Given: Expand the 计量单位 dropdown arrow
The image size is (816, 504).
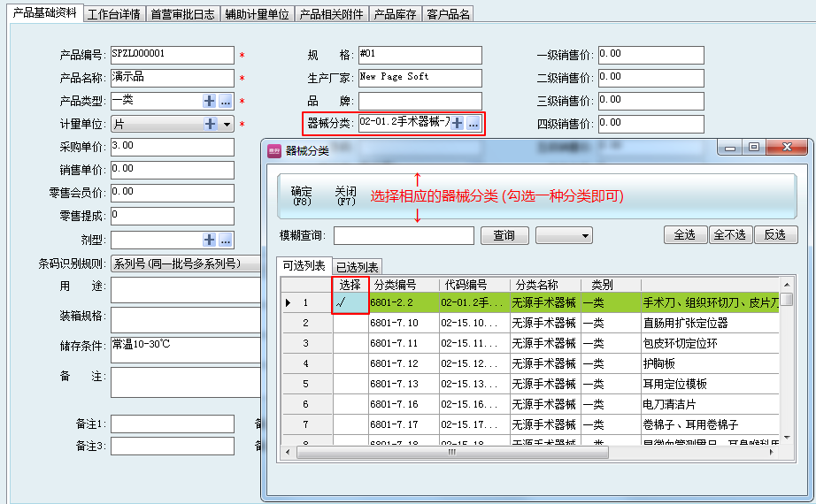Looking at the screenshot, I should (227, 125).
